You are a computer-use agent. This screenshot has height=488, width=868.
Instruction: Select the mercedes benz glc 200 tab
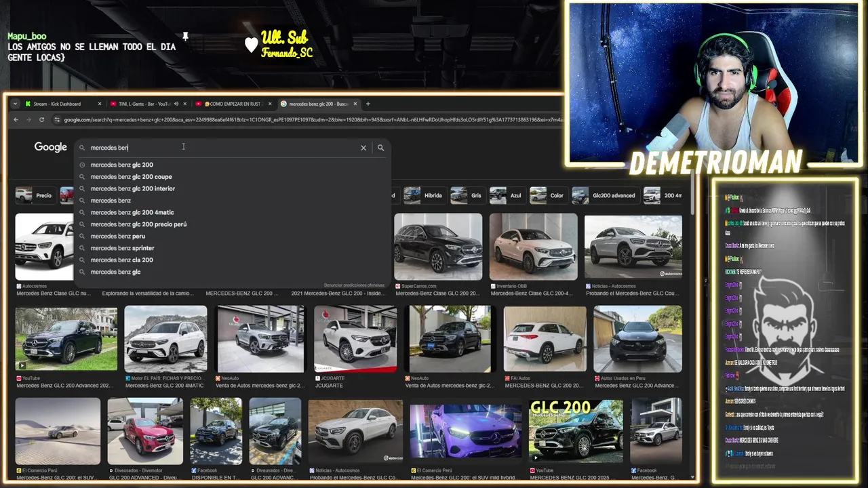[x=319, y=104]
